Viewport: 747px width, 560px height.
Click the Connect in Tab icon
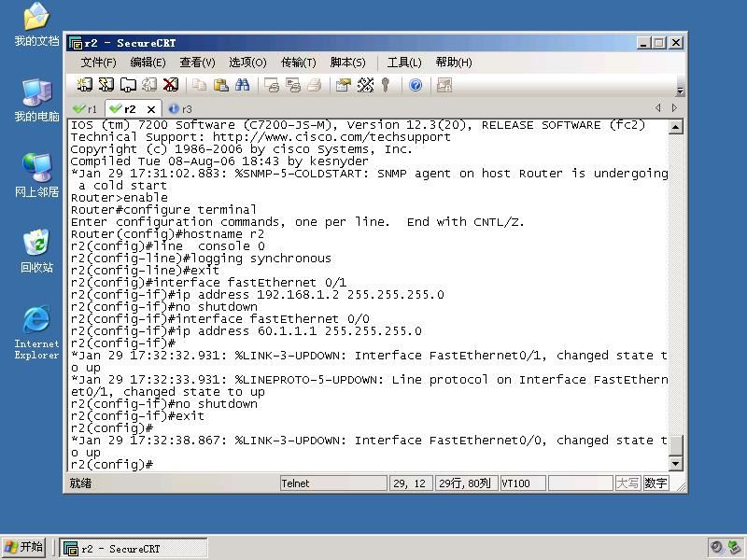tap(128, 85)
